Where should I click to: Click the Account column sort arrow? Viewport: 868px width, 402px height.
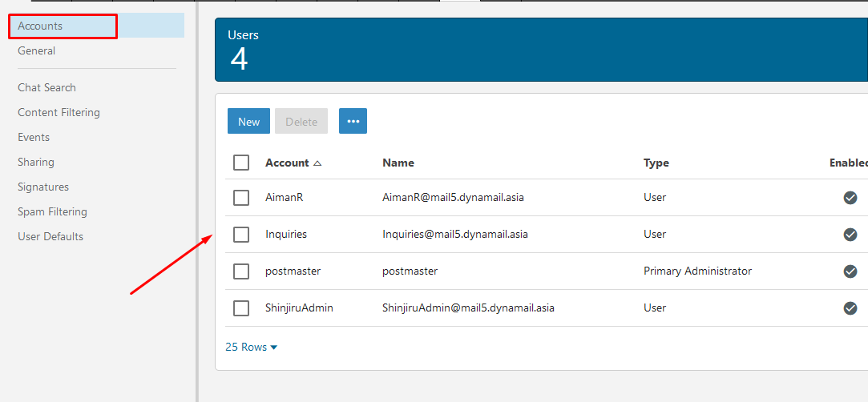click(317, 163)
